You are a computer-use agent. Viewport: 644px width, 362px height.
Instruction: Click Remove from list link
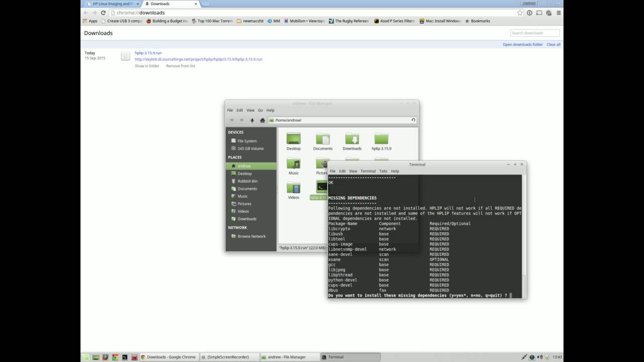coord(181,66)
